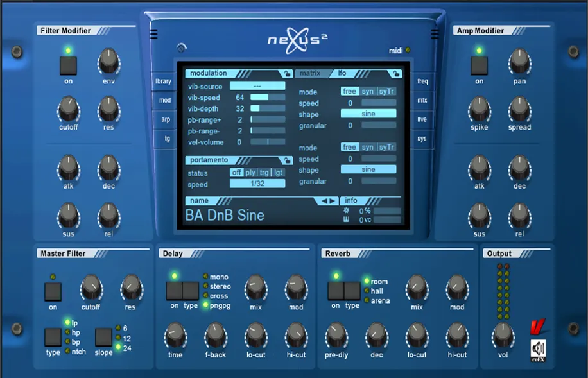Set portamento status to trg

(x=264, y=173)
